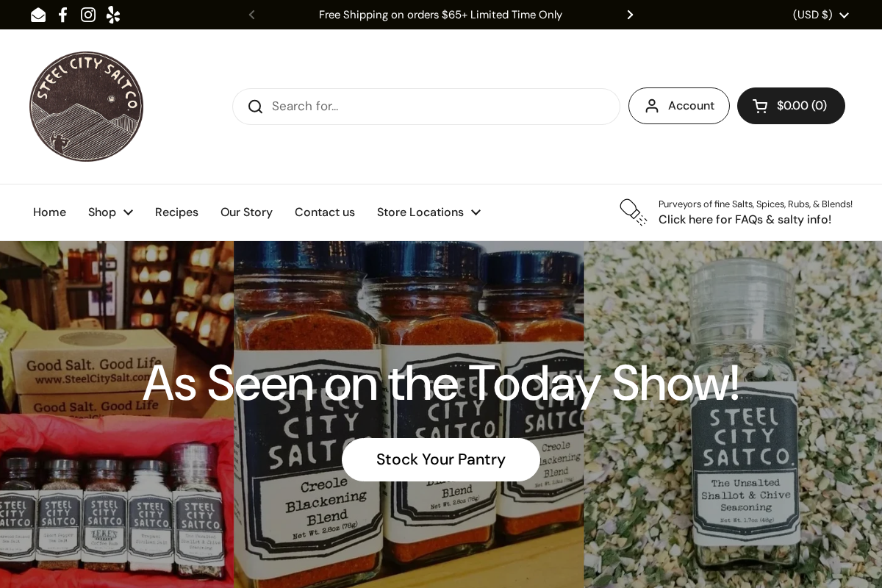Click the search magnifier icon
The height and width of the screenshot is (588, 882).
(256, 107)
